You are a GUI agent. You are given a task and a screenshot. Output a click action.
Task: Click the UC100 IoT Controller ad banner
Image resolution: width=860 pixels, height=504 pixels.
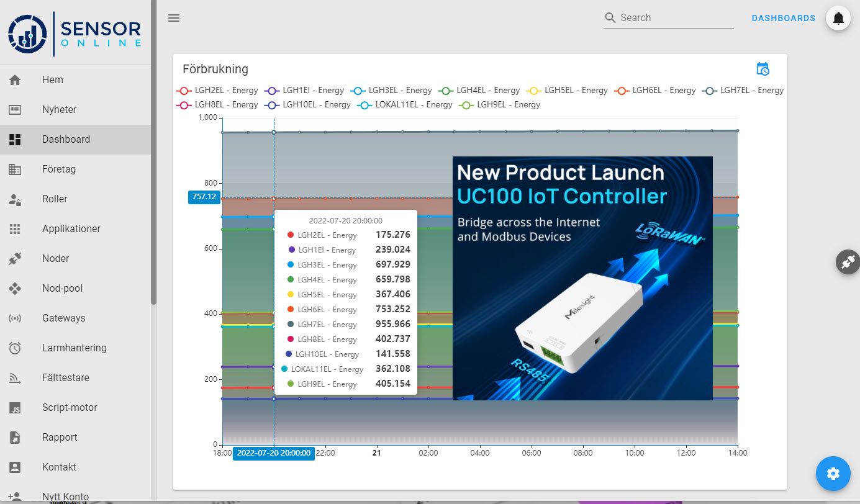[582, 278]
